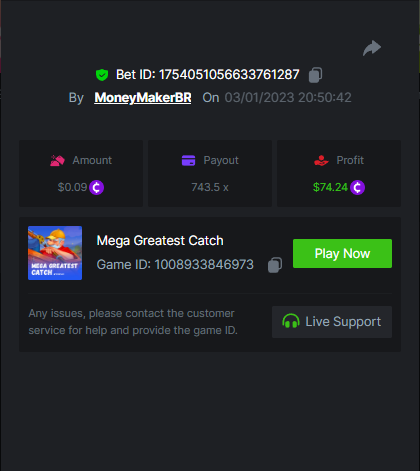420x471 pixels.
Task: Click the purple Payout card icon
Action: click(188, 160)
